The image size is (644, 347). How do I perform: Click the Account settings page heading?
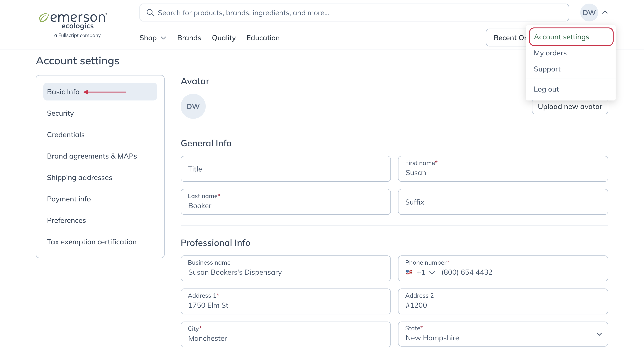coord(78,61)
